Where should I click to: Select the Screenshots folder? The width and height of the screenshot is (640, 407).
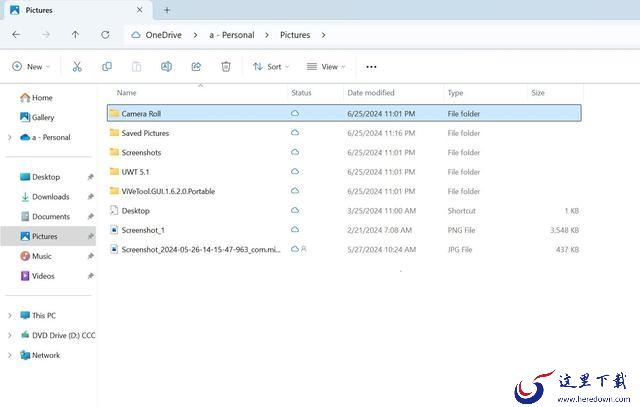coord(141,153)
